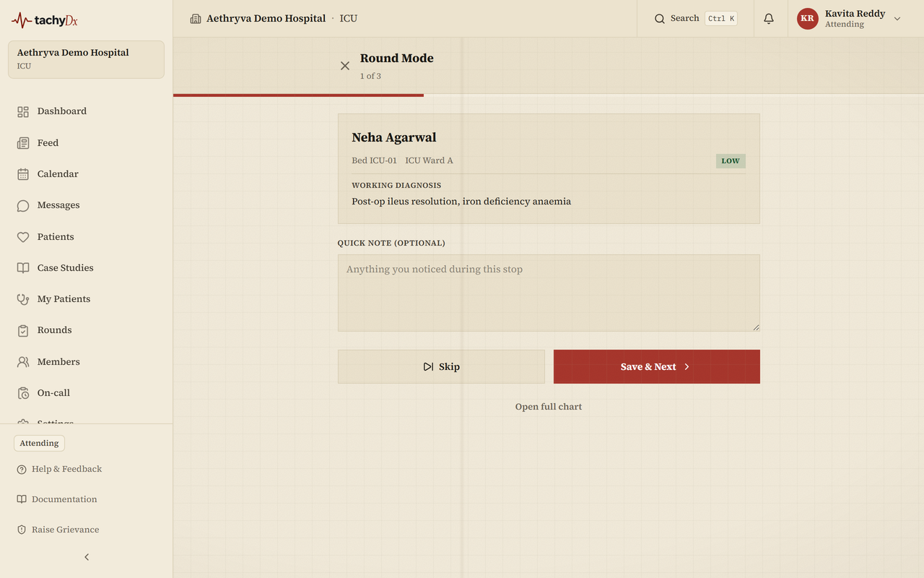Click the Rounds clipboard icon
The image size is (924, 578).
23,330
